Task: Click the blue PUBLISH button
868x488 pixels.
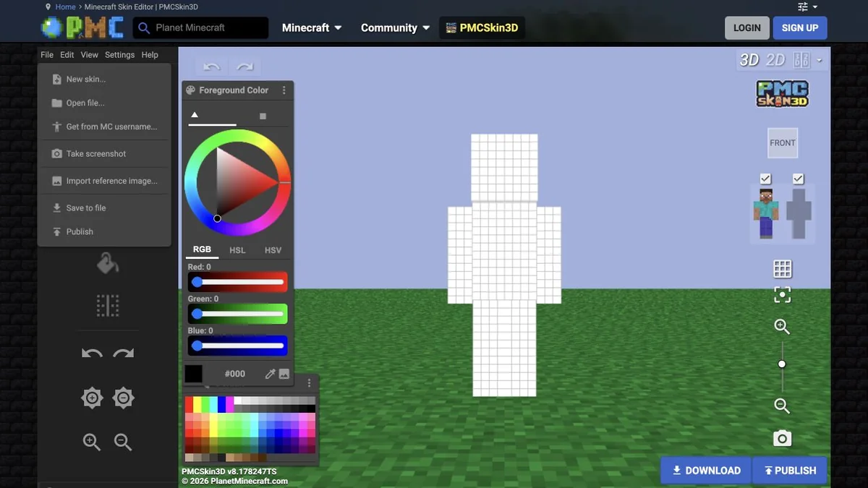Action: (790, 471)
